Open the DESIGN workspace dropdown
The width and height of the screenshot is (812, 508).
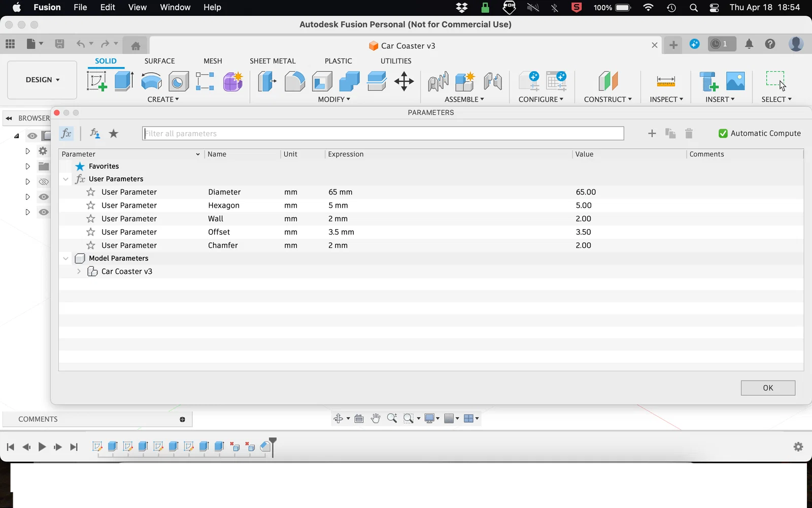pos(42,80)
